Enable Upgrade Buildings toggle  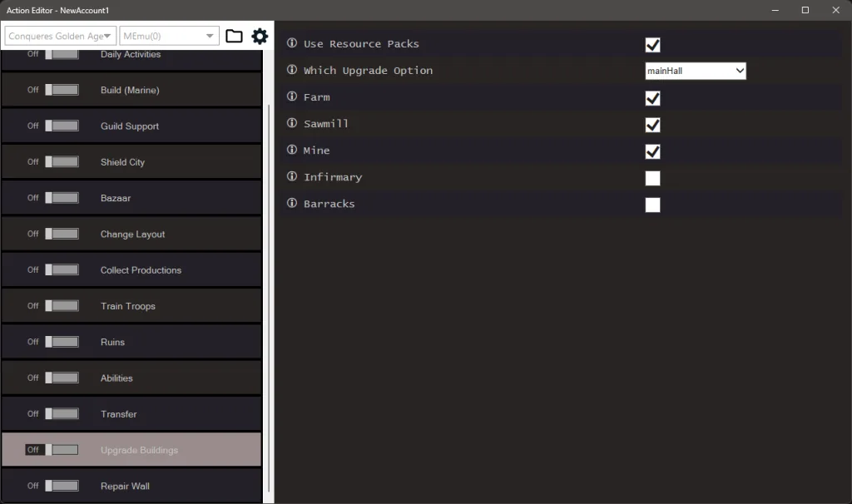pos(62,450)
